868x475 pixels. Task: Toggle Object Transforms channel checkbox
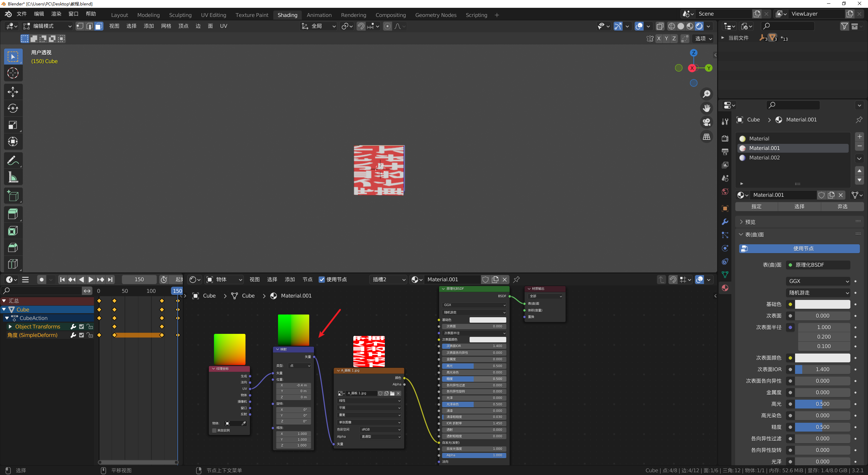(x=81, y=326)
